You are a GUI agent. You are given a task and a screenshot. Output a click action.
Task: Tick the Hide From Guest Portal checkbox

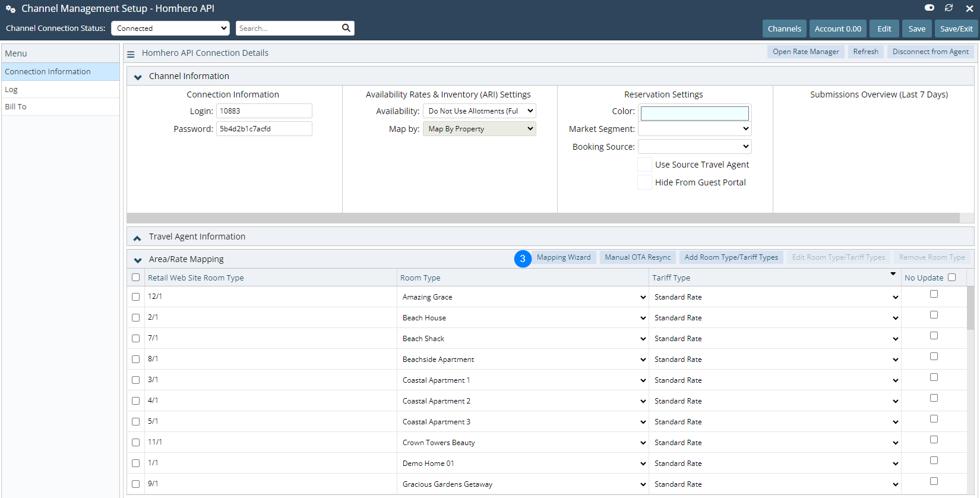tap(644, 182)
